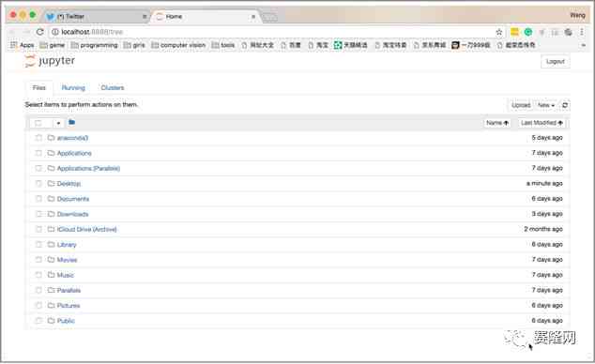595x364 pixels.
Task: Open the tools bookmarks folder
Action: click(223, 45)
